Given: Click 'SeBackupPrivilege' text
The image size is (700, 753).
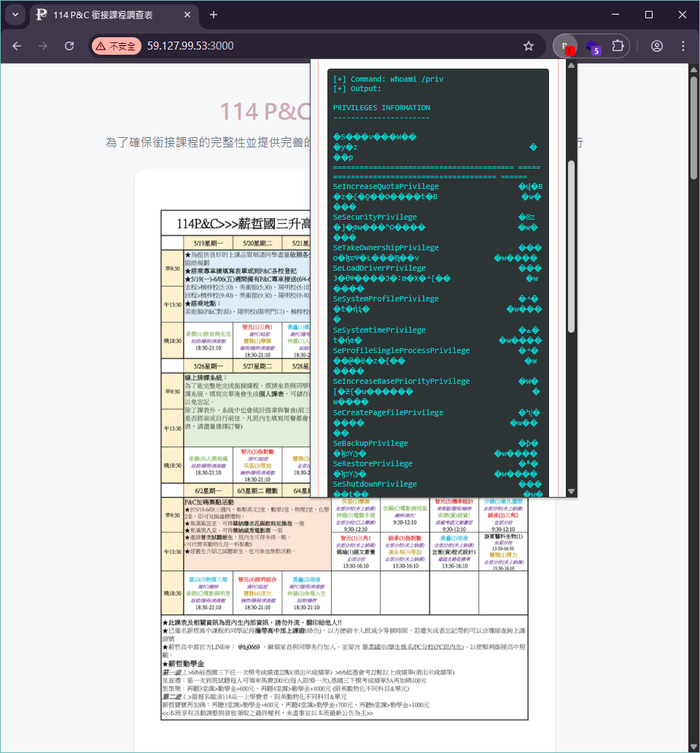Looking at the screenshot, I should click(x=370, y=443).
